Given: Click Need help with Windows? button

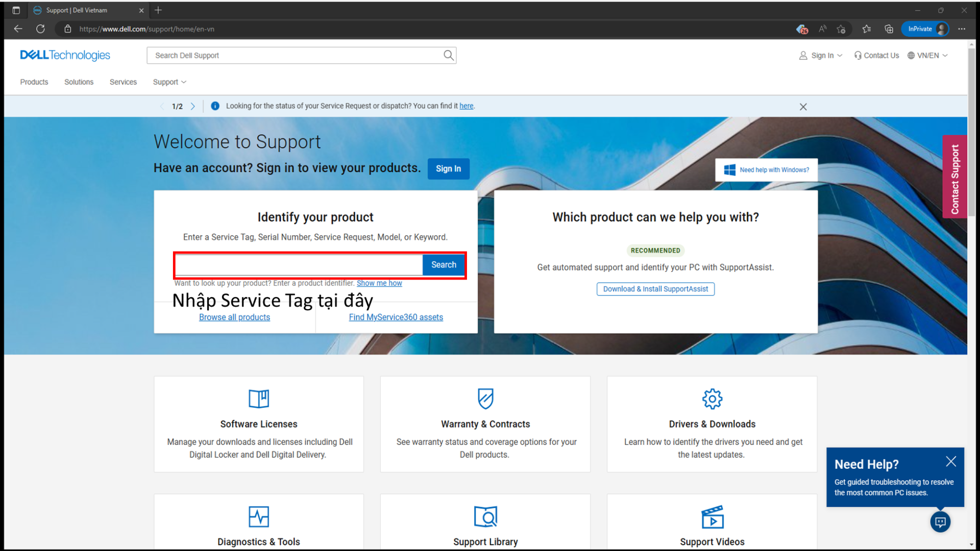Looking at the screenshot, I should (x=766, y=170).
